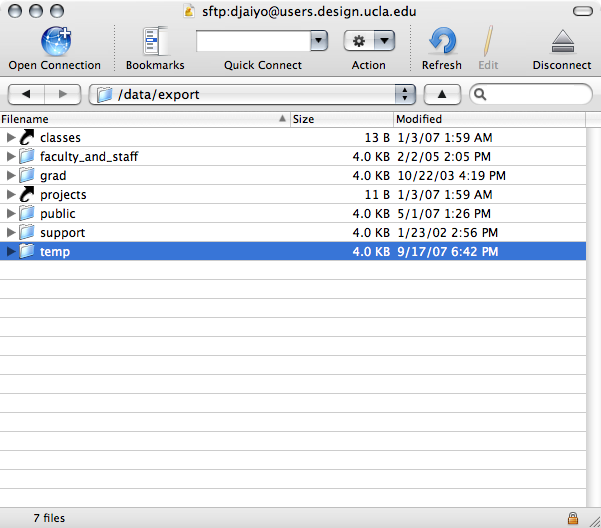Sort by the Filename column header
This screenshot has width=601, height=528.
coord(140,119)
